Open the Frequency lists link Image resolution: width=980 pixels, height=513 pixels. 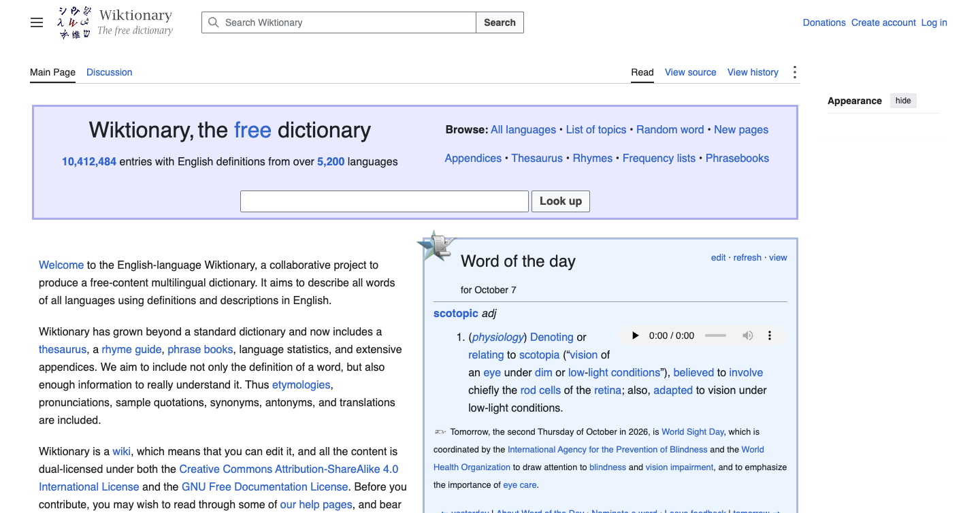pos(659,159)
